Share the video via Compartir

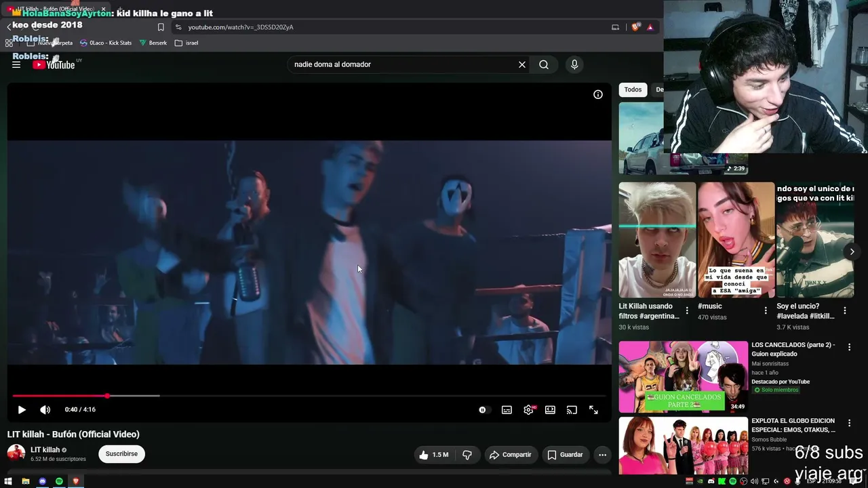point(510,455)
